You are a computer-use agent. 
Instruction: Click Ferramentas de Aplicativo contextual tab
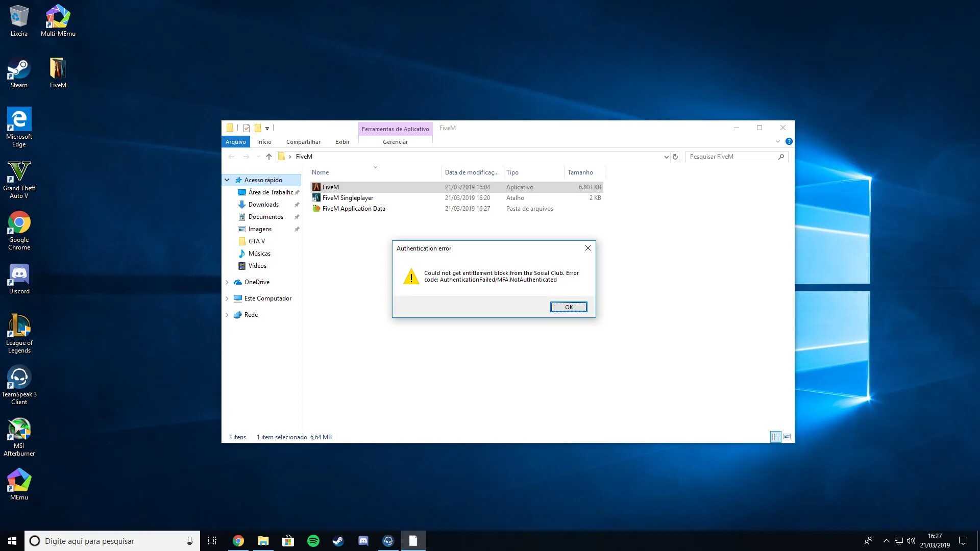(x=396, y=129)
